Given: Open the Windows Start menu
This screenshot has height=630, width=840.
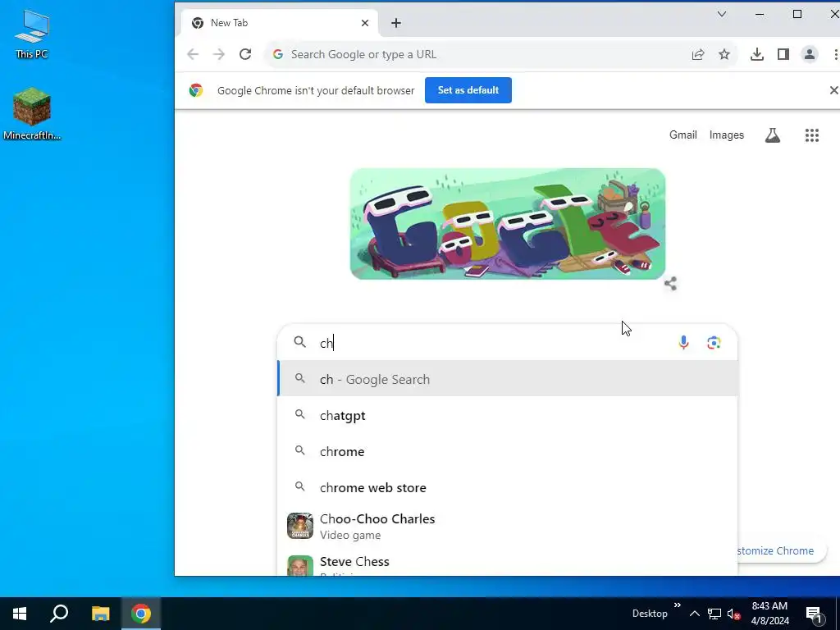Looking at the screenshot, I should tap(20, 614).
